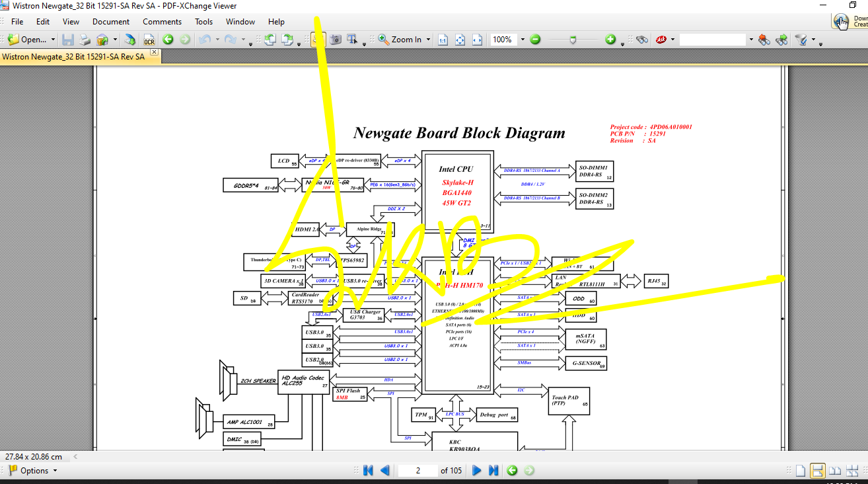
Task: Go to the previous page
Action: [385, 471]
